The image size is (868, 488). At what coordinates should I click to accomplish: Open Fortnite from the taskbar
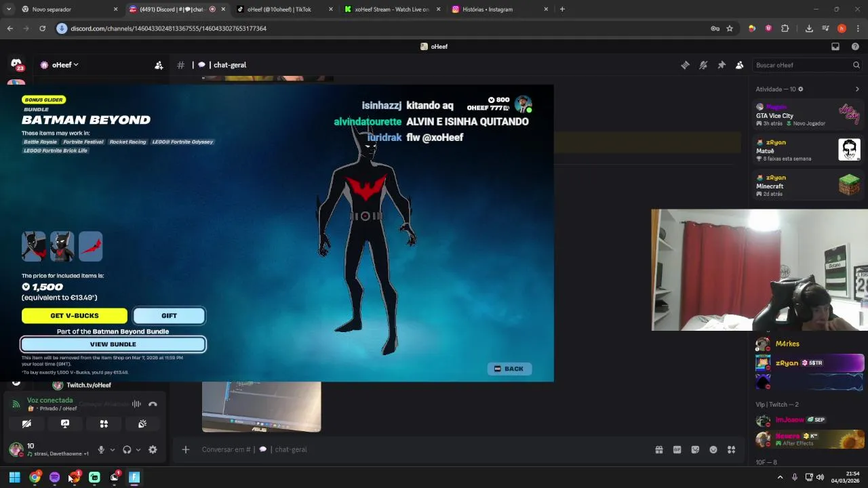[134, 477]
